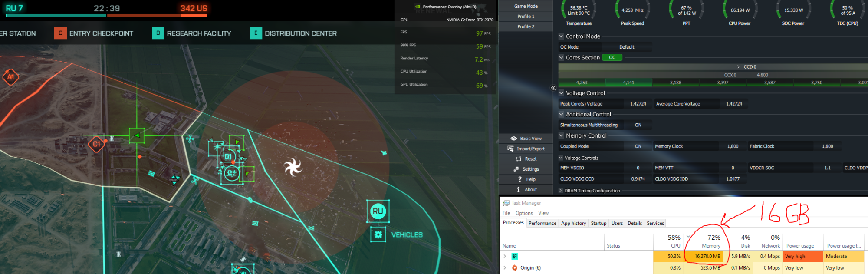Screen dimensions: 868x274
Task: Click the friendly jet icon near the storm
Action: pos(384,153)
